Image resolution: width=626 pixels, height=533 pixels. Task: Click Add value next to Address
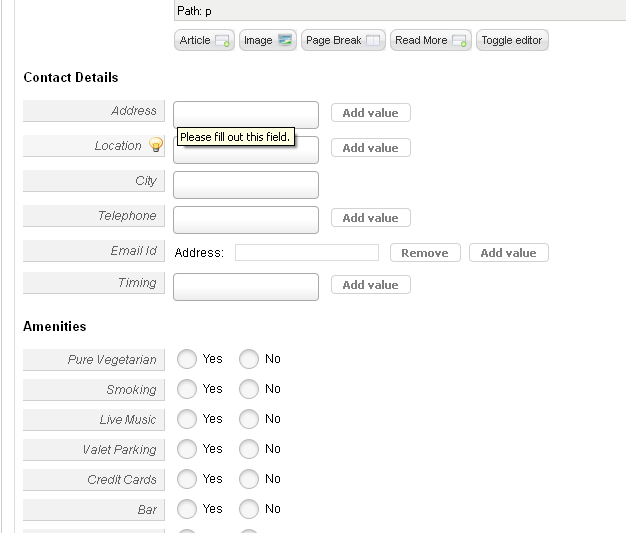click(x=370, y=113)
